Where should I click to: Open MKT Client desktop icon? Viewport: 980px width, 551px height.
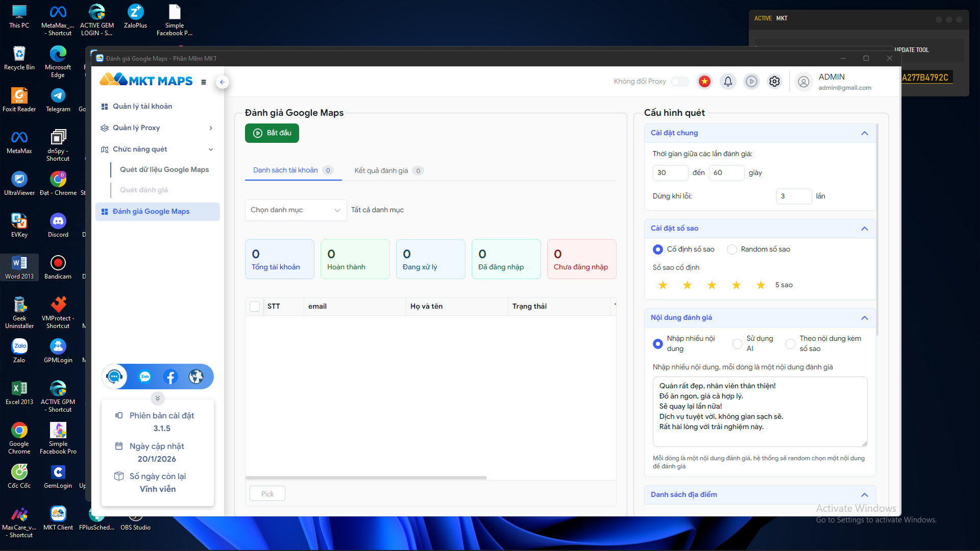58,519
